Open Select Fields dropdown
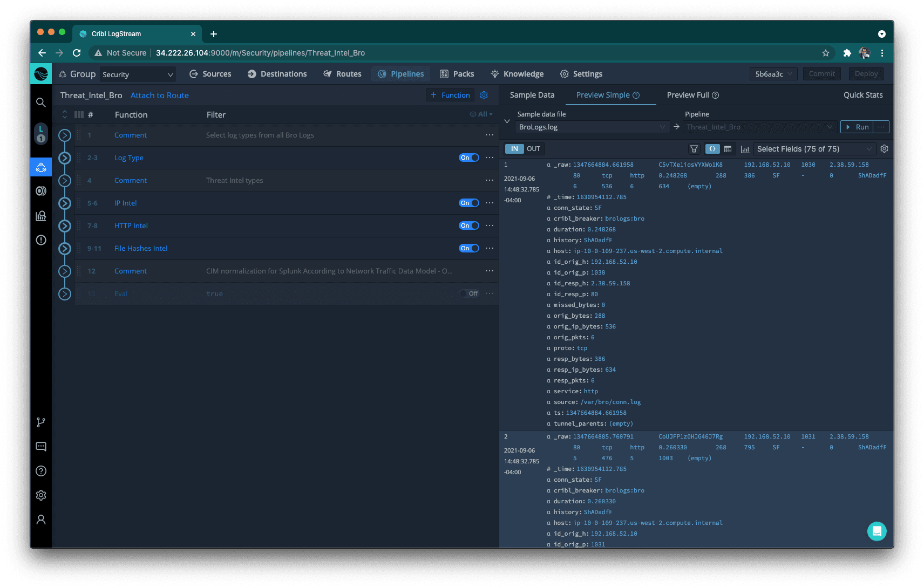 pos(813,149)
